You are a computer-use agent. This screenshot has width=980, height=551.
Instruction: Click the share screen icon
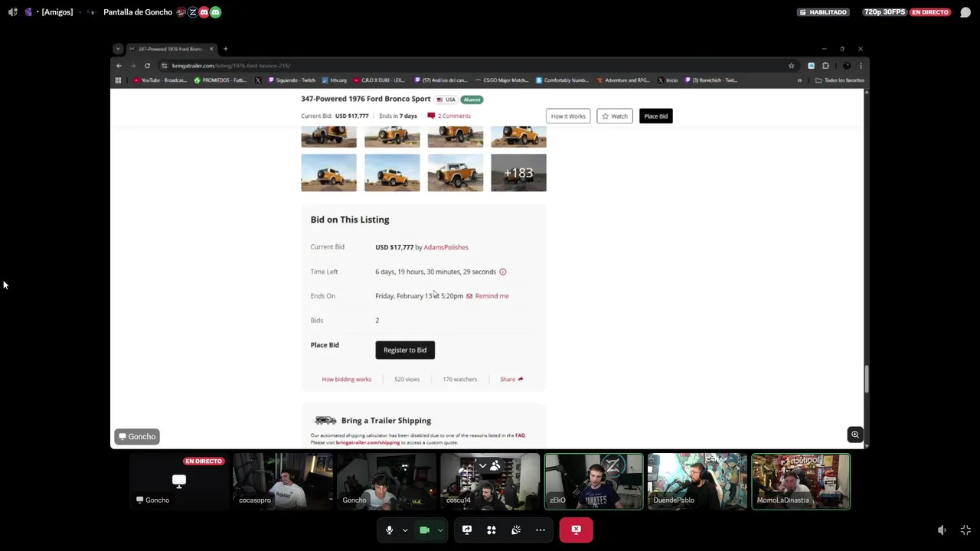pos(467,530)
